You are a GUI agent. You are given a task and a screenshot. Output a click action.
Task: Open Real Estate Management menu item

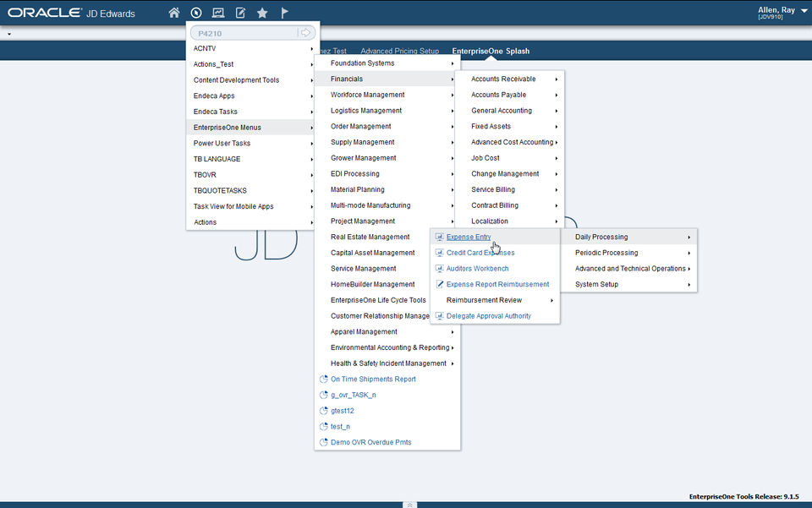(x=373, y=237)
